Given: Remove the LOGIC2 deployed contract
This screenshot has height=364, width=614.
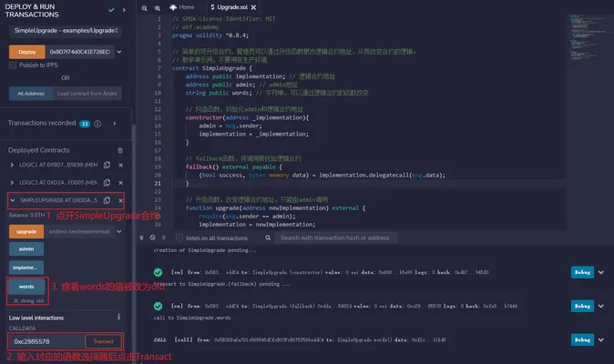Looking at the screenshot, I should (120, 183).
